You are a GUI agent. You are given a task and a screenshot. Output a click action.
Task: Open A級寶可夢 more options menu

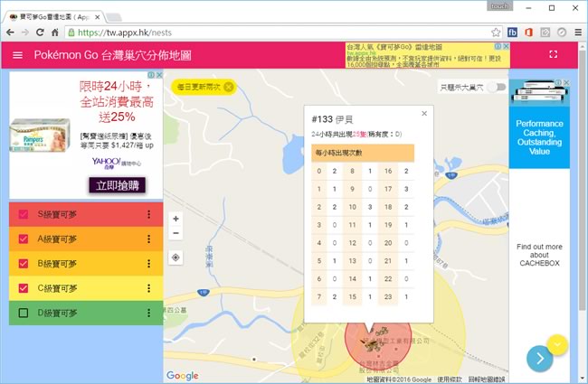[x=149, y=239]
